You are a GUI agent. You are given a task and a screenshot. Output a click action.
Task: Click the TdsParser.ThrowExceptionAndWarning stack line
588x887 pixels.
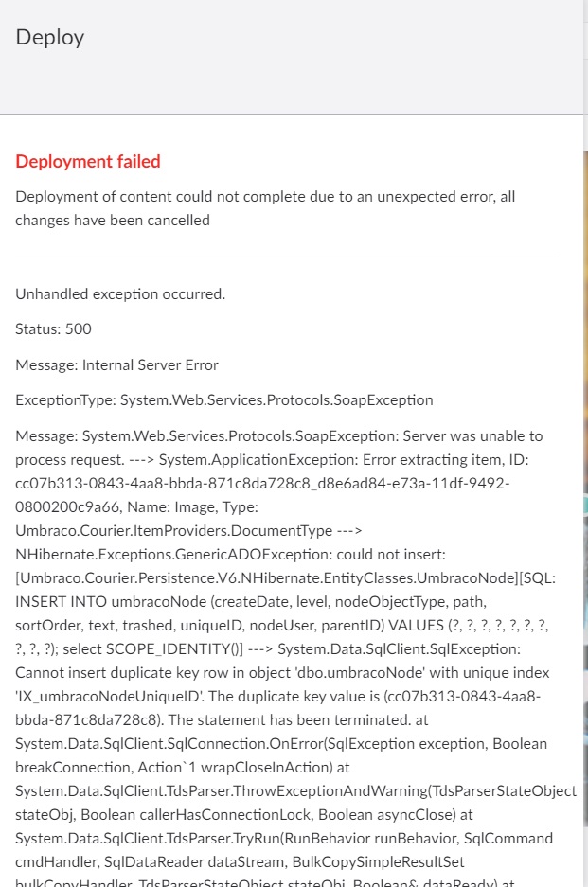[296, 790]
